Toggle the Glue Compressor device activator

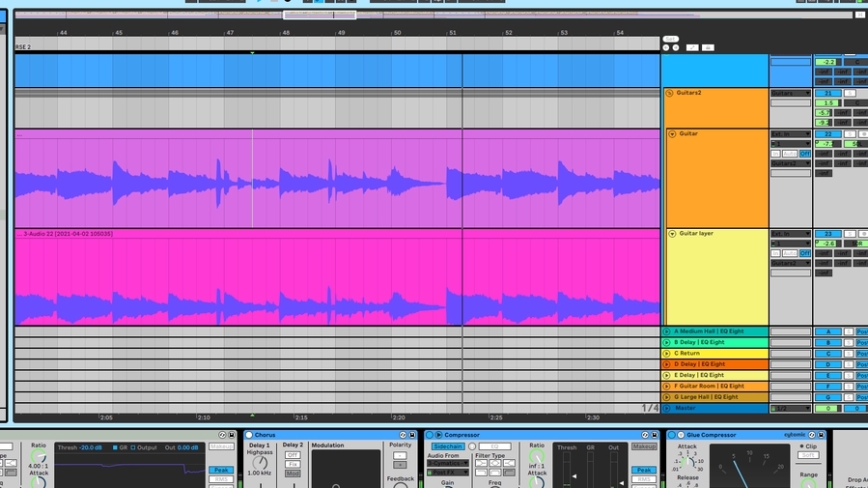click(x=672, y=435)
